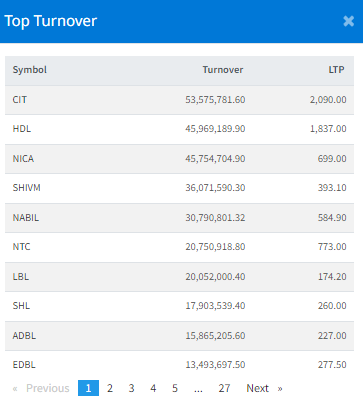
Task: Open the NICA symbol entry
Action: [23, 159]
